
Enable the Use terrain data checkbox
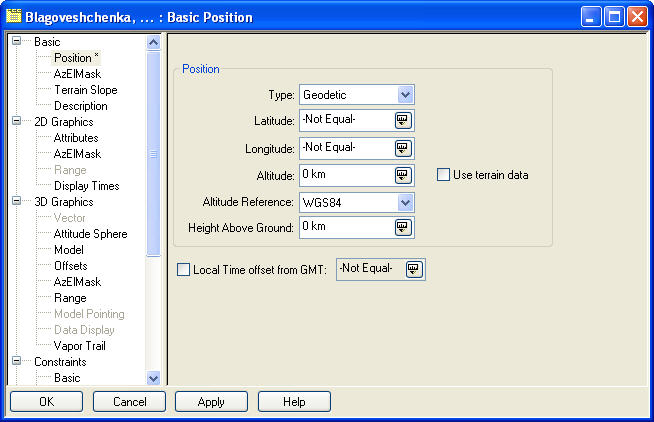(x=443, y=175)
